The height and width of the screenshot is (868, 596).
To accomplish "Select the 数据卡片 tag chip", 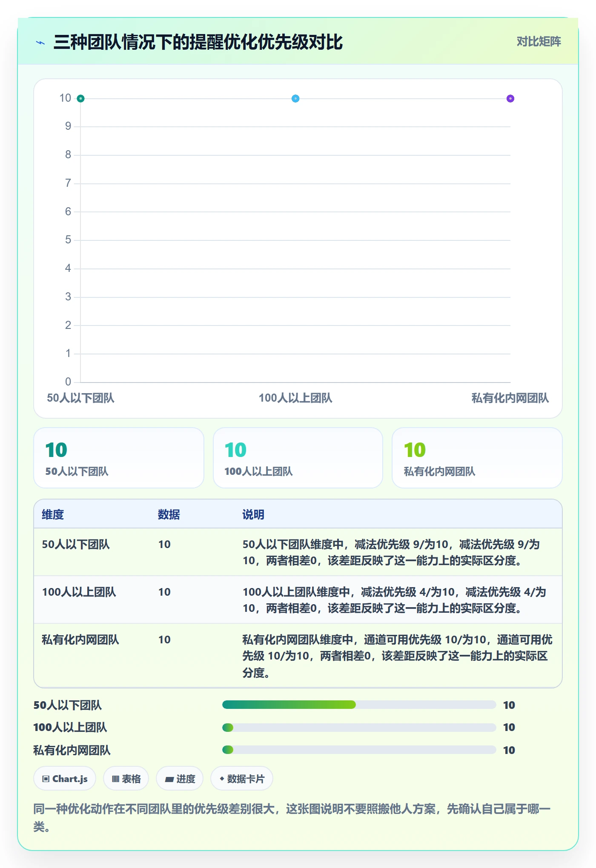I will 242,779.
